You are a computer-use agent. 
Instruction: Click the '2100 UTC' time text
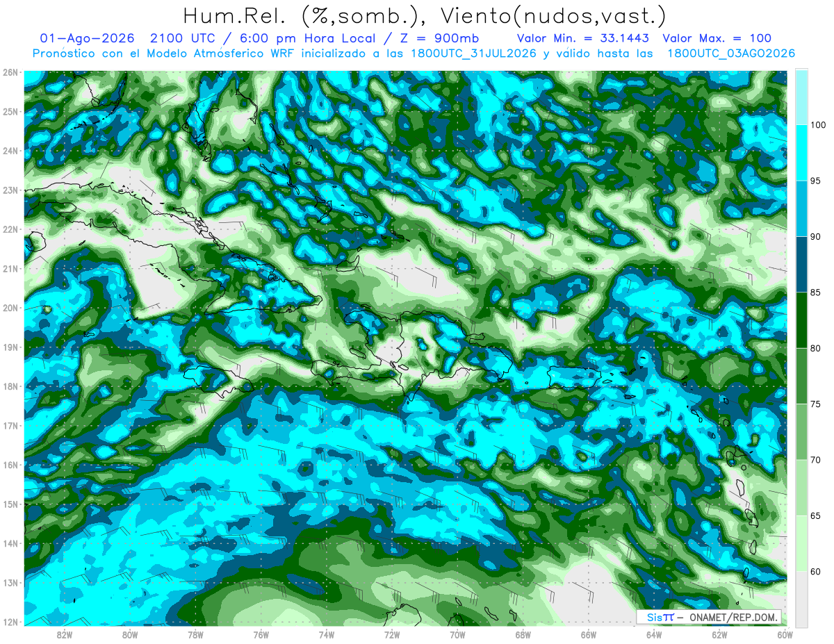tap(184, 38)
